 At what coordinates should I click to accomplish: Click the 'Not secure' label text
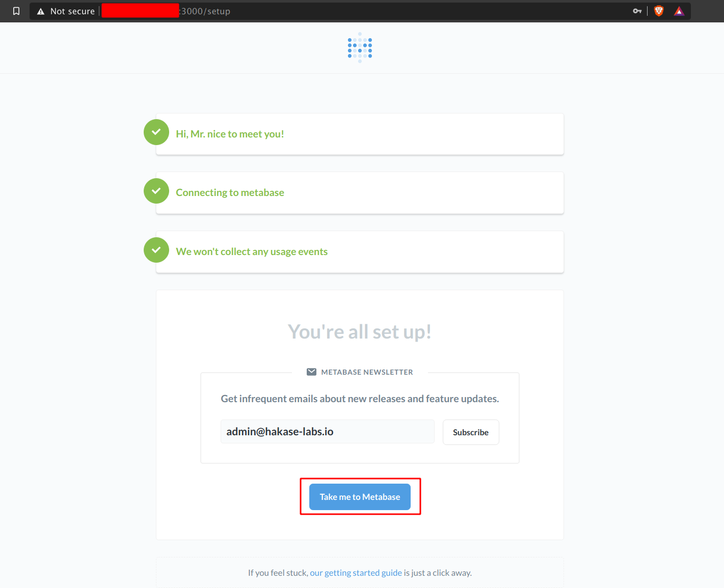(72, 11)
